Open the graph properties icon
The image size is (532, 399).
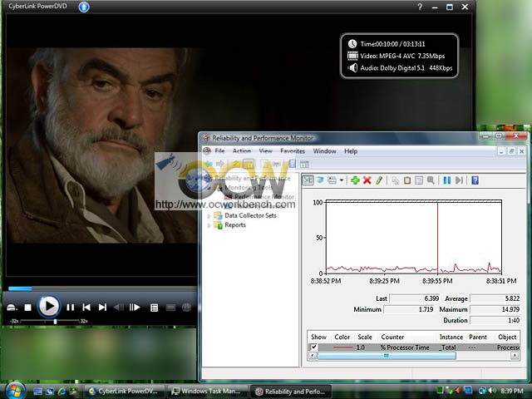pos(419,180)
